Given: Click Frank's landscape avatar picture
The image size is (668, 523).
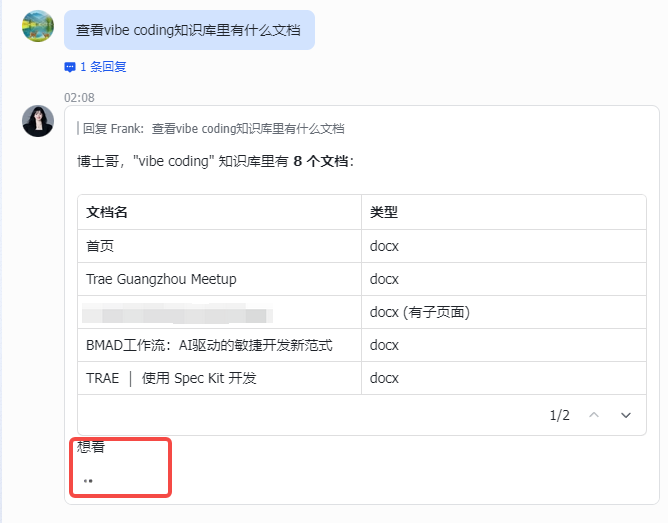Looking at the screenshot, I should click(38, 26).
